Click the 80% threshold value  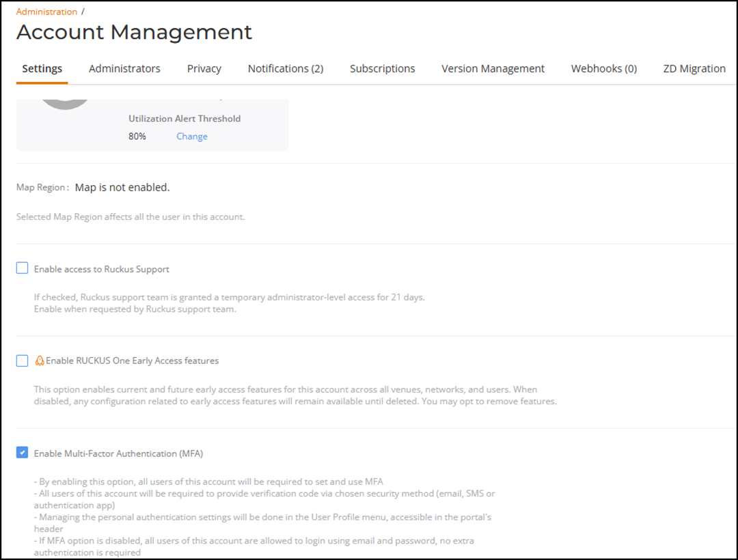137,137
